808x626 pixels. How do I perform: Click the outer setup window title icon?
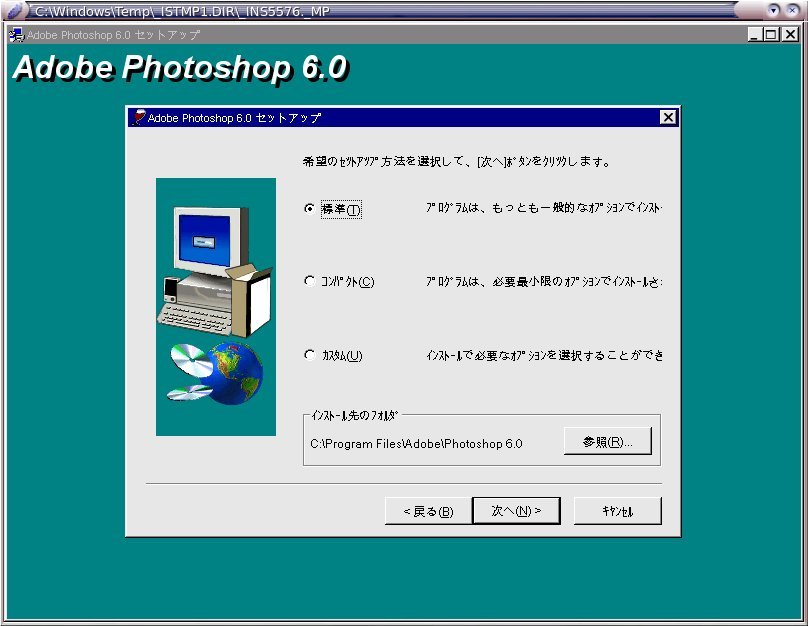click(x=16, y=35)
